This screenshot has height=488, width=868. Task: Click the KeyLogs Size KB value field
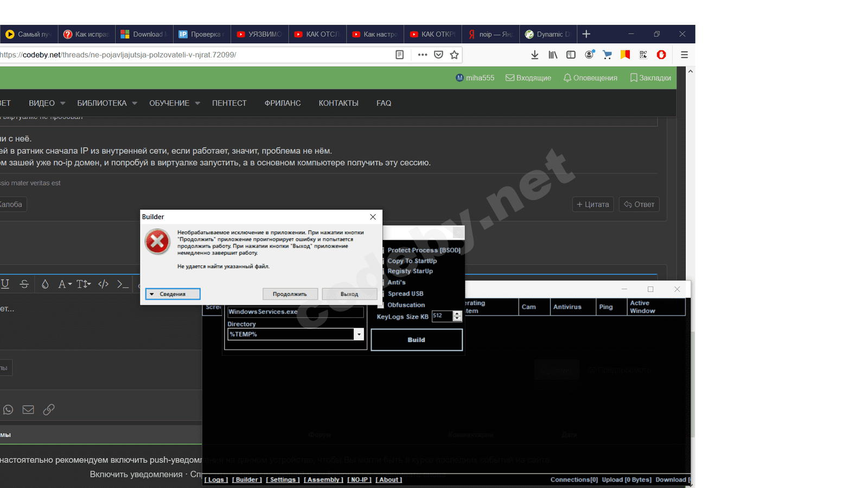[442, 316]
